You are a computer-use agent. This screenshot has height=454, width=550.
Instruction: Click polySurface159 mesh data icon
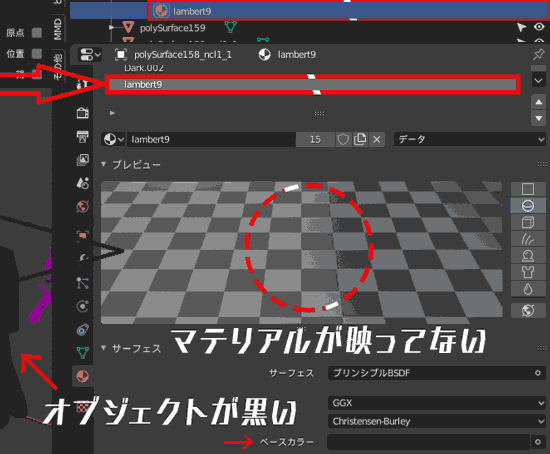click(x=230, y=27)
